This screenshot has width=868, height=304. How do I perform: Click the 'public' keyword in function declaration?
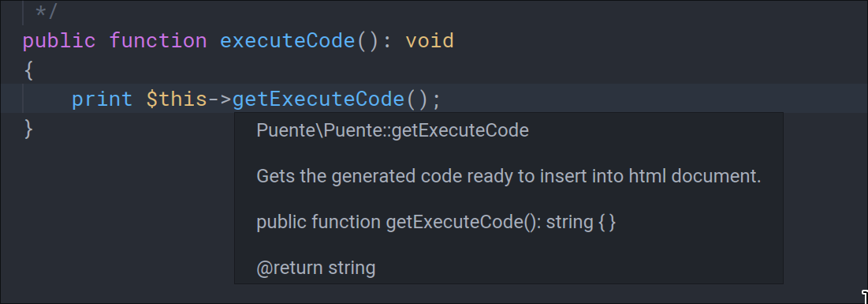(x=59, y=41)
